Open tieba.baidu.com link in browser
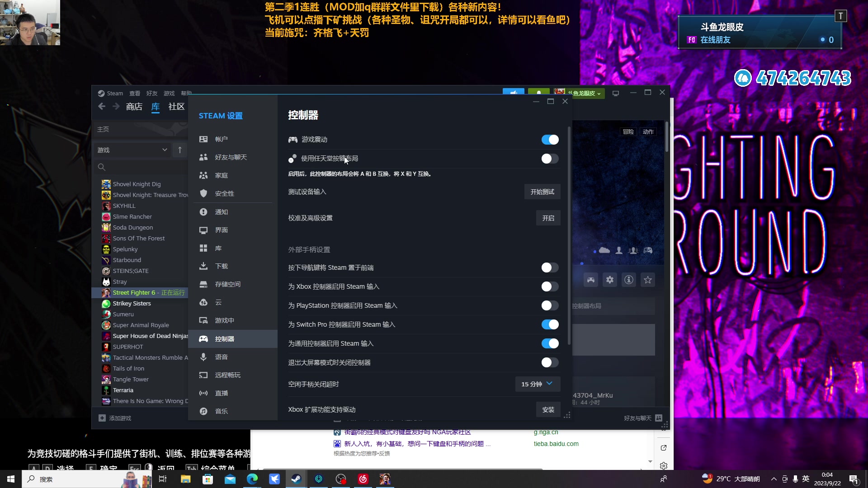This screenshot has width=868, height=488. pyautogui.click(x=556, y=444)
